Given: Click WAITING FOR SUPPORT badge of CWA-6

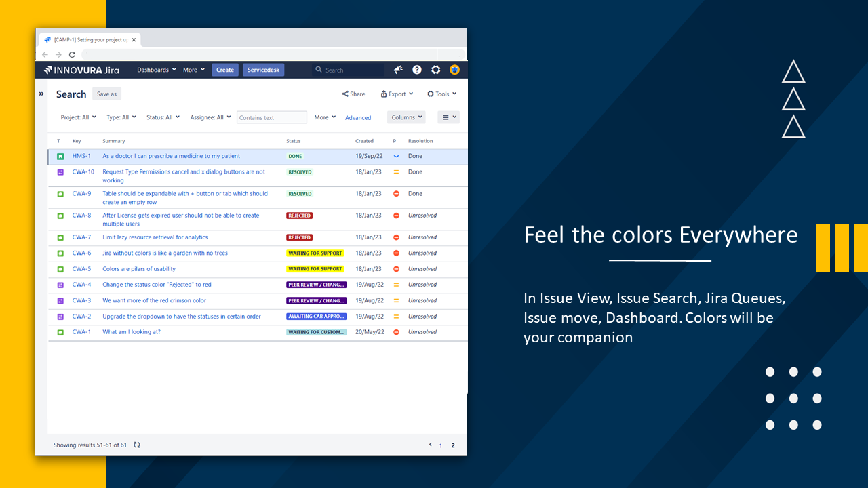Looking at the screenshot, I should [315, 253].
